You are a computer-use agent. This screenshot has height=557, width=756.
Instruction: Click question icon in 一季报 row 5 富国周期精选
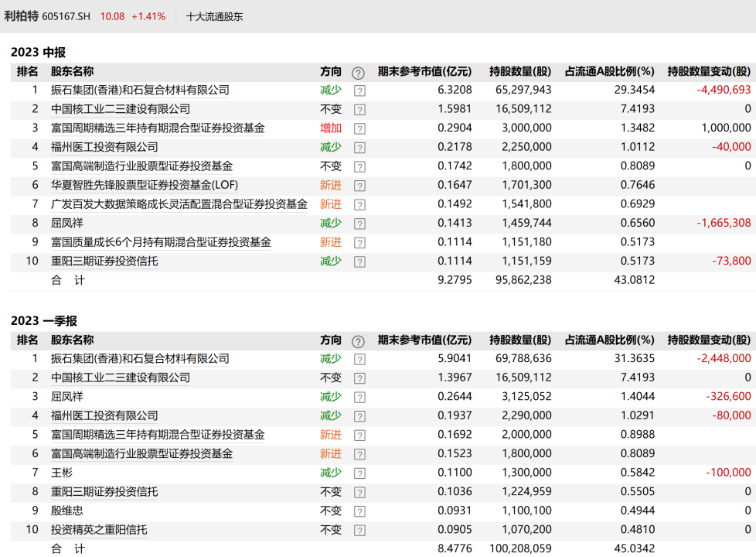pos(359,436)
